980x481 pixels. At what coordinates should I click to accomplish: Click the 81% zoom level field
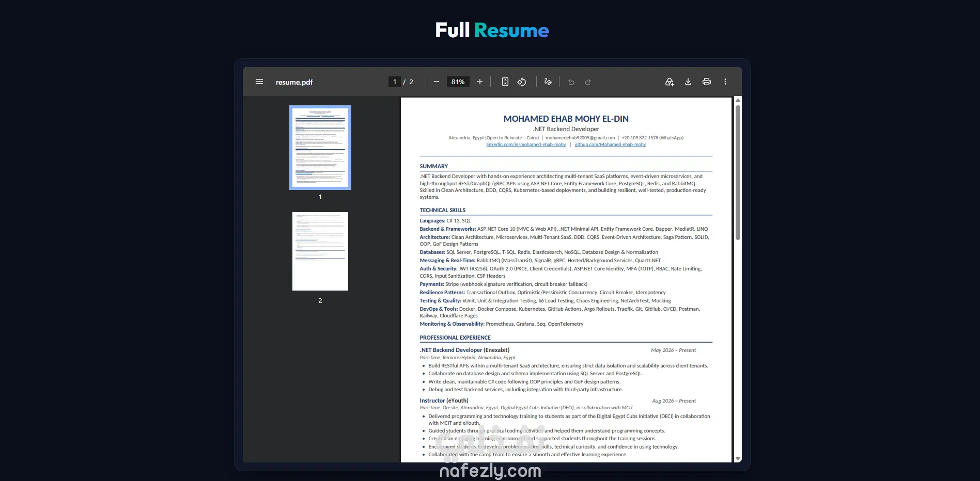point(458,82)
